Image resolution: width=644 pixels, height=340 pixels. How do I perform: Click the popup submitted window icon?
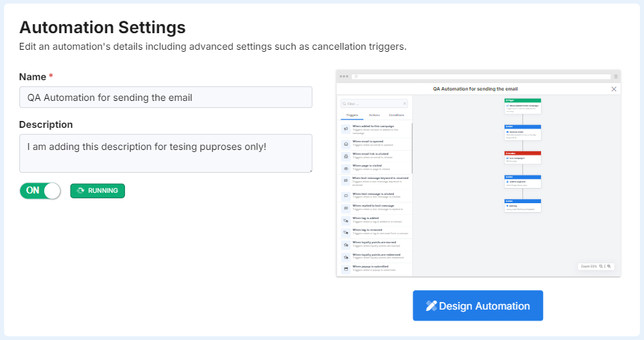346,268
